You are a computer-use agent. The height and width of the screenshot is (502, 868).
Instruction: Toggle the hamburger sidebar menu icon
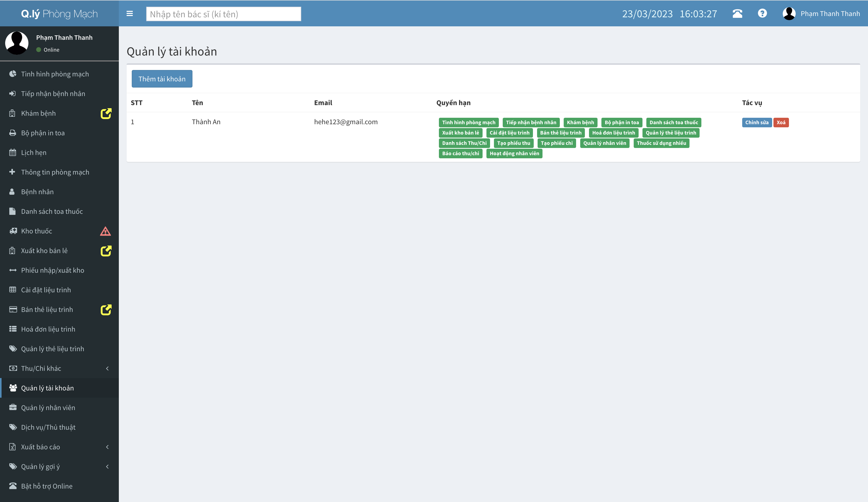pos(129,13)
